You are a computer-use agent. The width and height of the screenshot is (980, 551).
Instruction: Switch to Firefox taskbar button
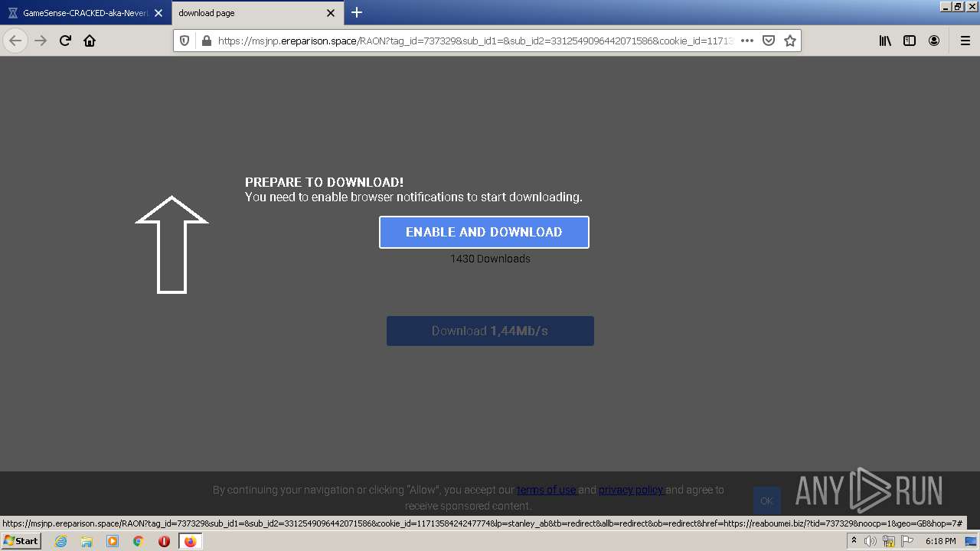(190, 541)
